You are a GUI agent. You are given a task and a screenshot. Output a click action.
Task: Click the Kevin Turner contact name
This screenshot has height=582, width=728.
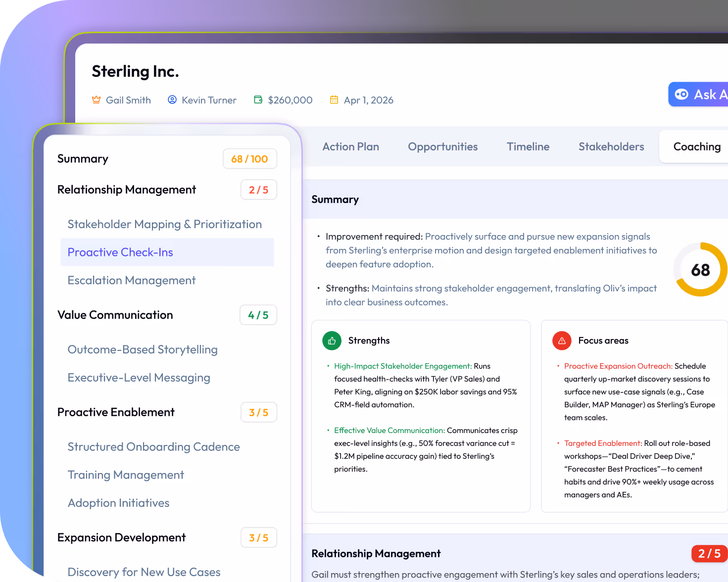(x=209, y=100)
